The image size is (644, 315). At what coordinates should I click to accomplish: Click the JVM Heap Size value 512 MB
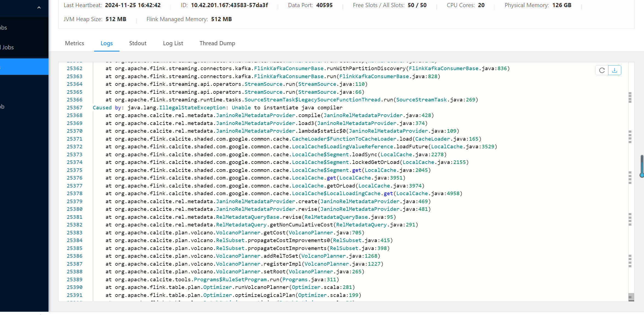click(116, 19)
